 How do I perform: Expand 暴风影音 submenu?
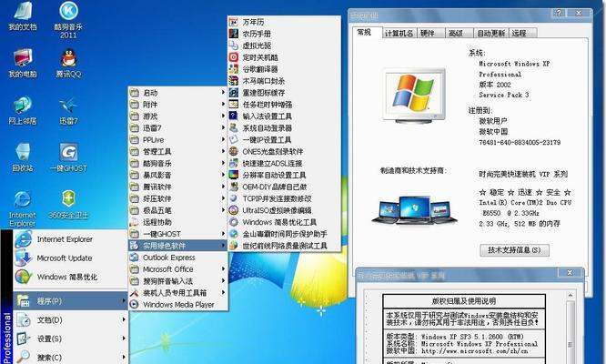click(177, 175)
